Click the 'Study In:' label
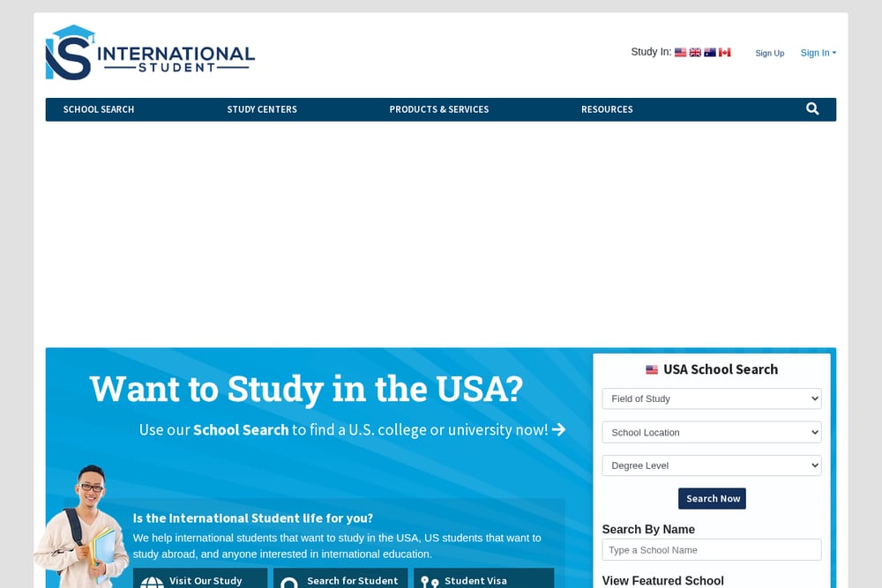 tap(652, 52)
